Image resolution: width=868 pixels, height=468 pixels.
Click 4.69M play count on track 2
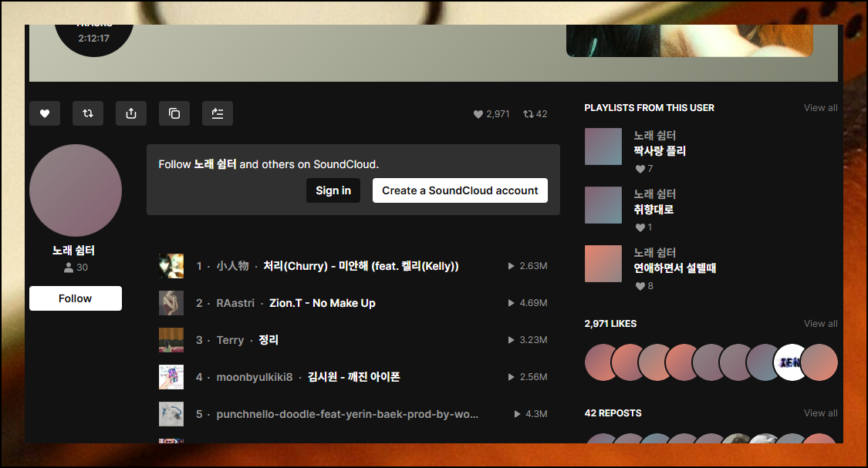tap(528, 303)
